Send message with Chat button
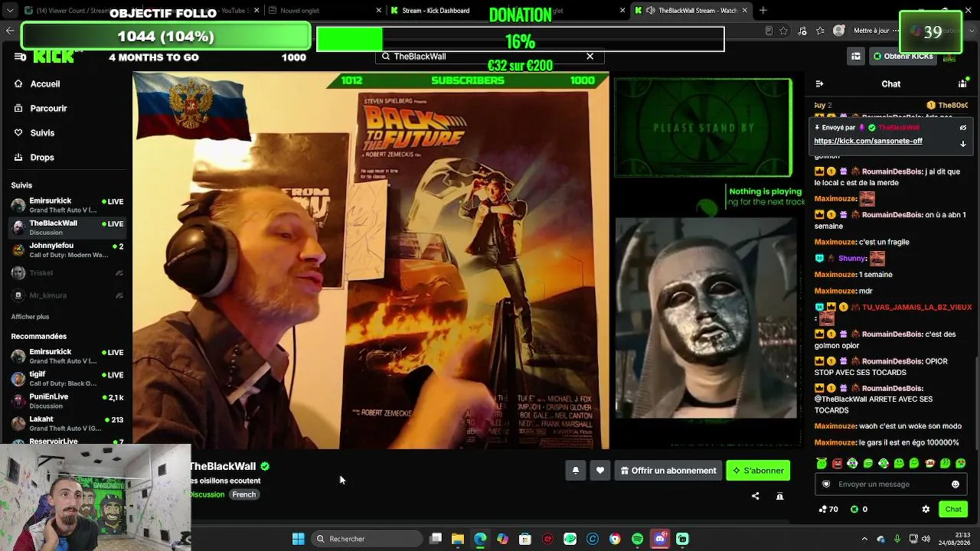Viewport: 980px width, 551px height. (953, 509)
